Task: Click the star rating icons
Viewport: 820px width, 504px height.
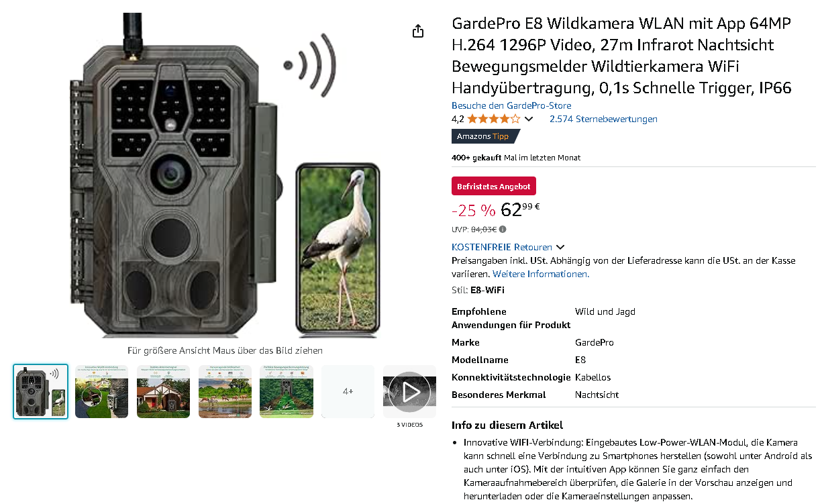Action: (x=493, y=119)
